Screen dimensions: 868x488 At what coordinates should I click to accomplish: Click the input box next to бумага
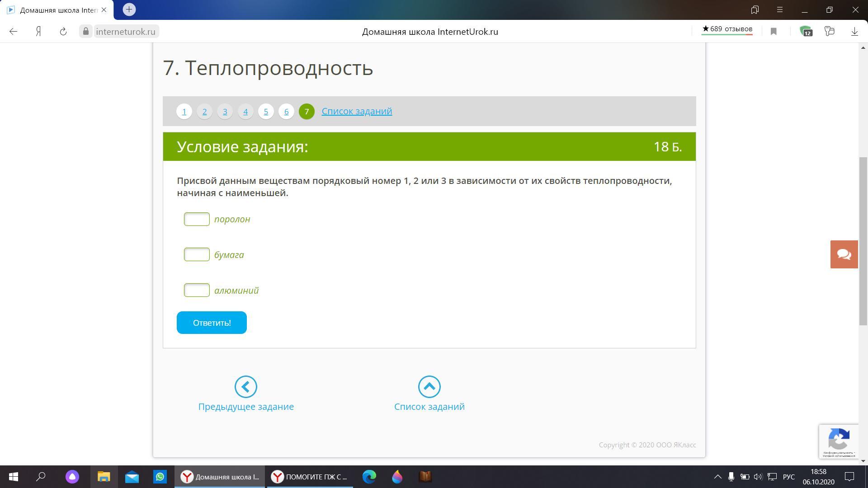click(197, 255)
